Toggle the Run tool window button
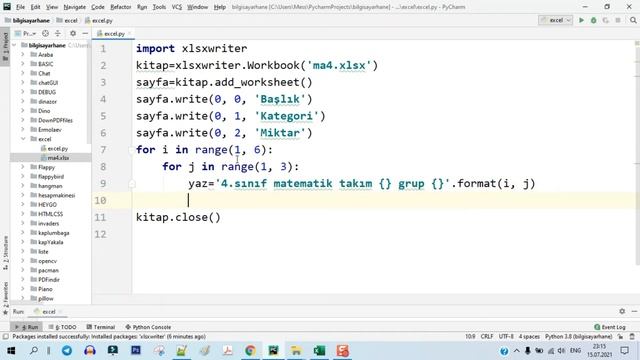The height and width of the screenshot is (360, 640). pyautogui.click(x=27, y=327)
